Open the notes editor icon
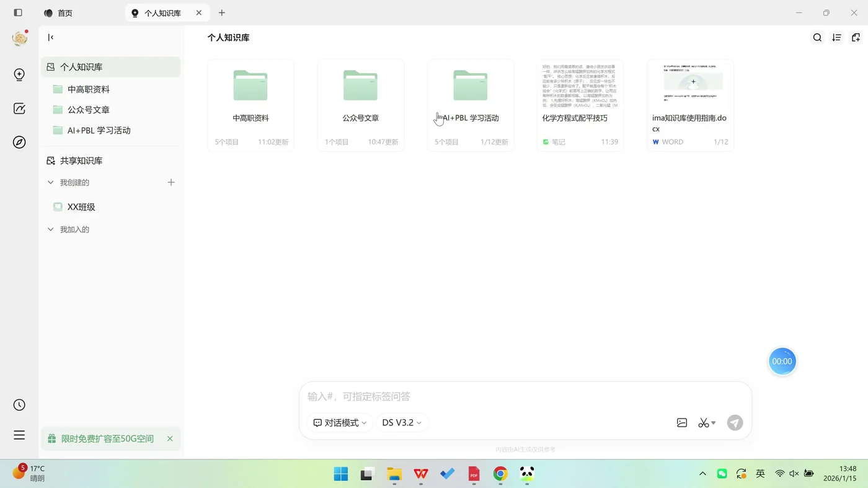Viewport: 868px width, 488px height. pyautogui.click(x=19, y=109)
